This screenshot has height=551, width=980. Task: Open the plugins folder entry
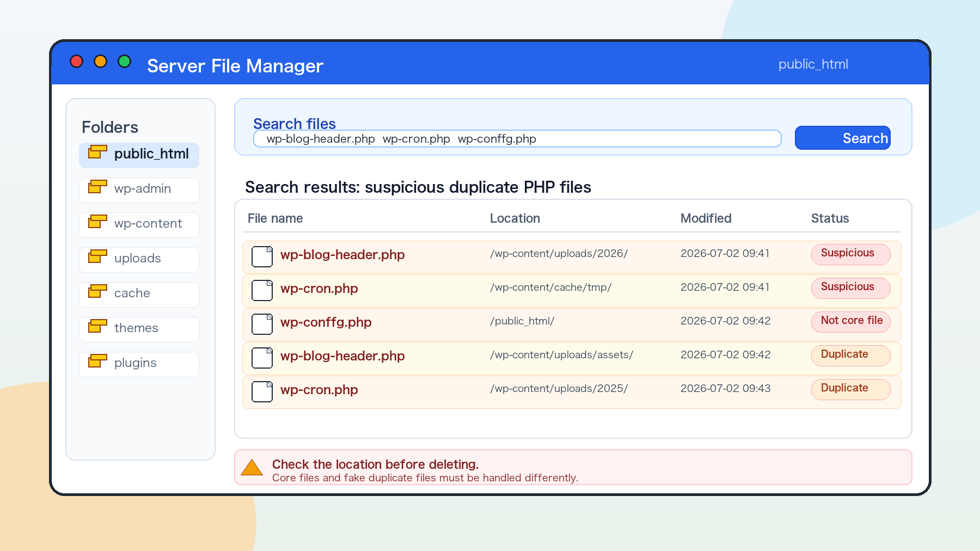[139, 364]
